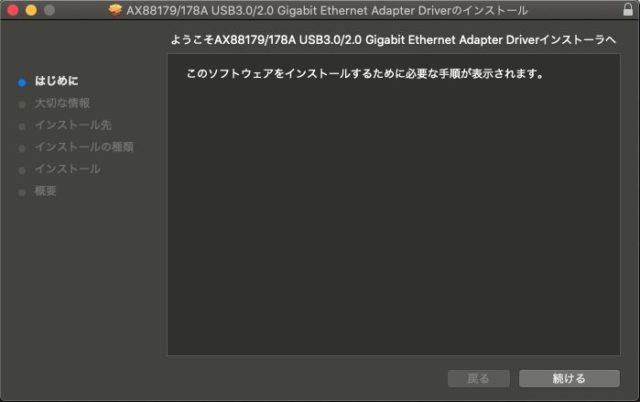Viewport: 640px width, 402px height.
Task: Click the blue bullet beside はじめに
Action: [22, 83]
